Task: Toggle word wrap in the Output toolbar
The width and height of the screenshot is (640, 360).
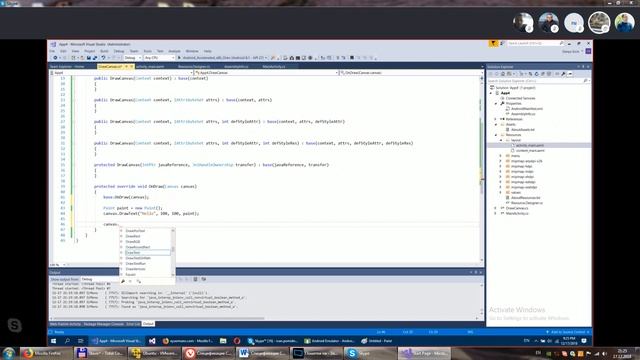Action: (x=204, y=279)
